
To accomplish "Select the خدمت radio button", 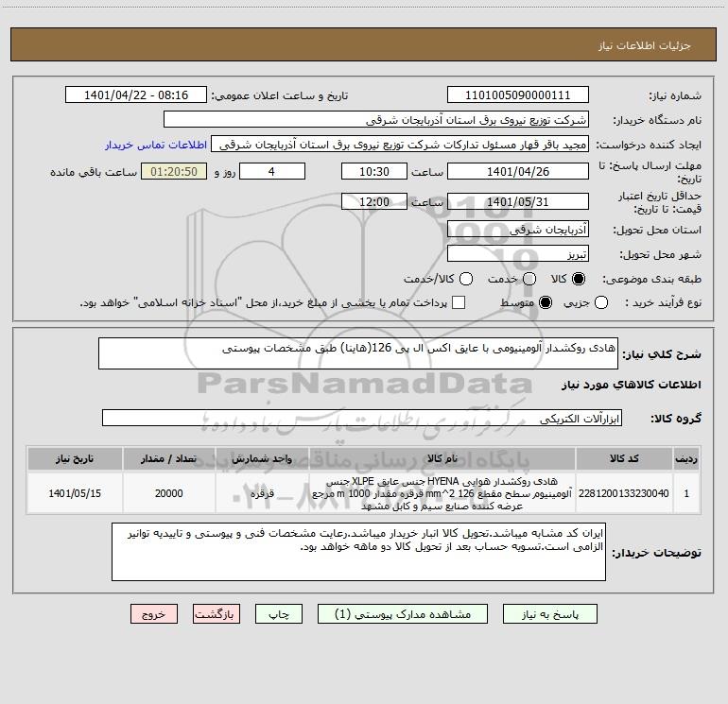I will click(x=529, y=279).
